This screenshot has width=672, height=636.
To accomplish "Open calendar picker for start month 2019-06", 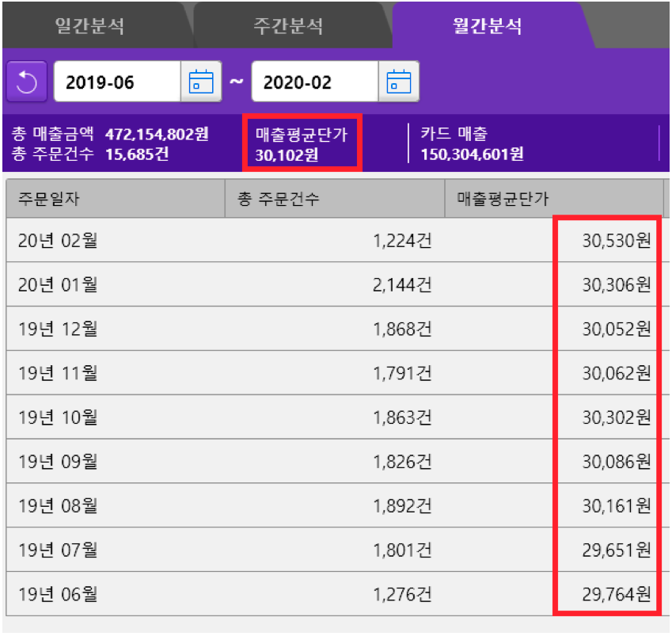I will 201,82.
